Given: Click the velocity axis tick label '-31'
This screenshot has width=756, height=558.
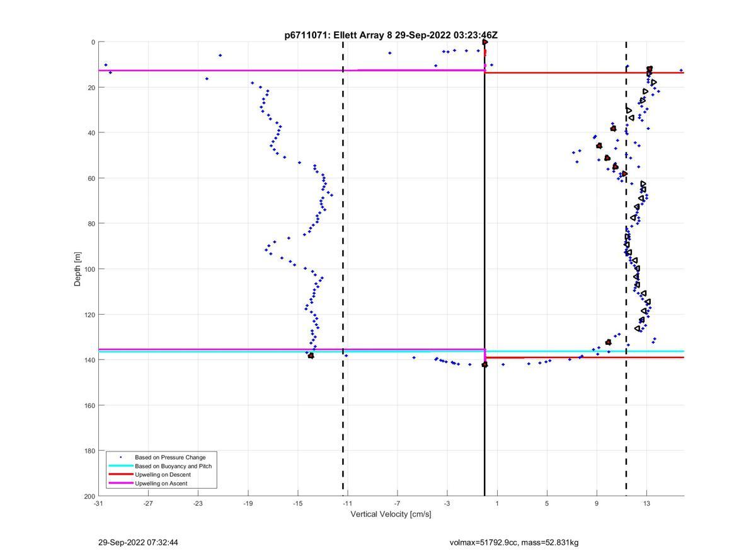Looking at the screenshot, I should (x=98, y=503).
